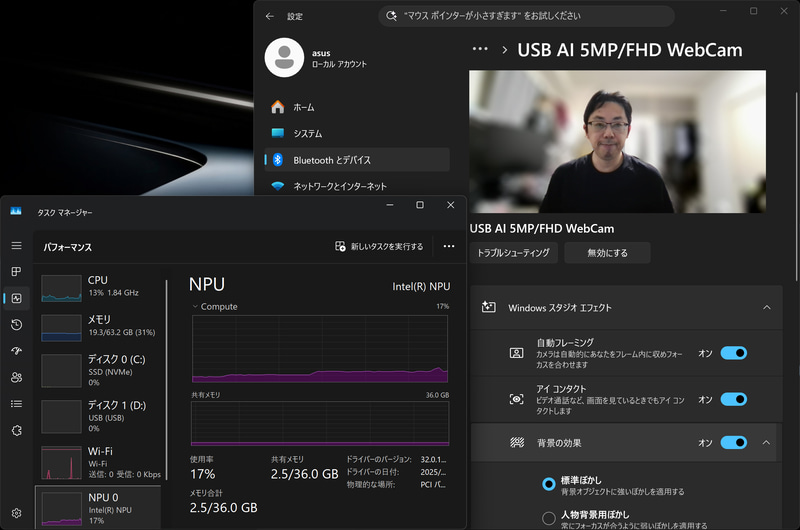Click the search icon in Settings search box

click(391, 16)
